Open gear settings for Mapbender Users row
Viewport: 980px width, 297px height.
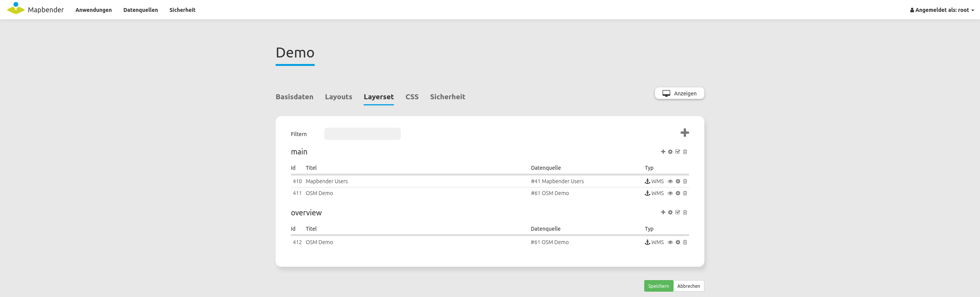point(678,181)
